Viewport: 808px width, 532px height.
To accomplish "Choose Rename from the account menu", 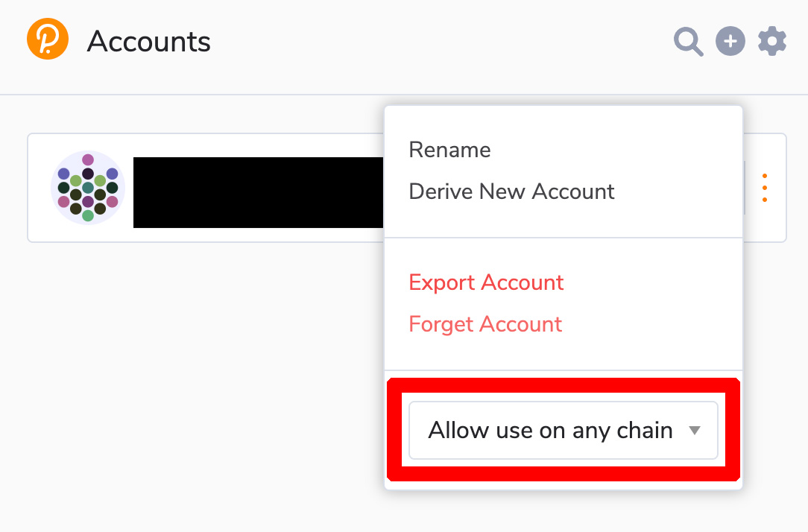I will point(449,150).
